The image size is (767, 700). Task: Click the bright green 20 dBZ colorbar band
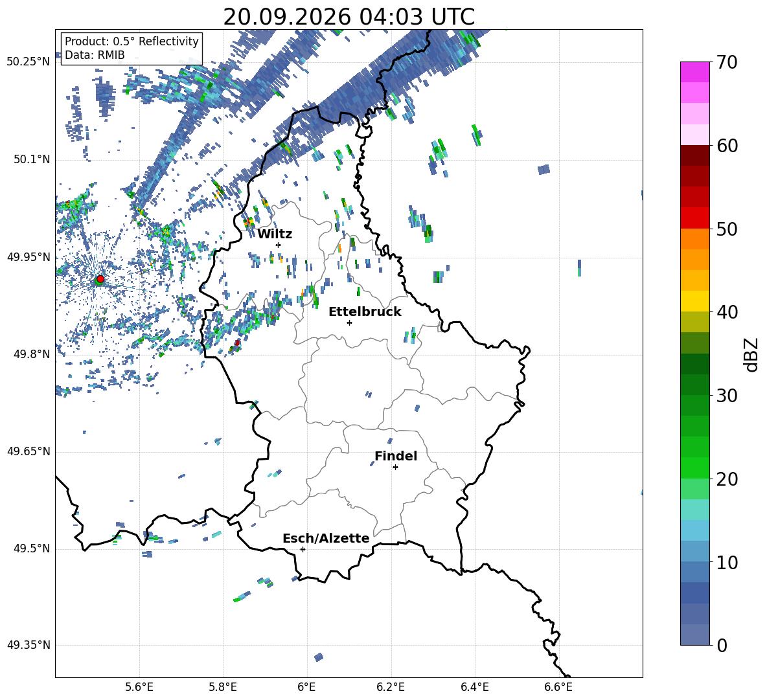coord(694,468)
